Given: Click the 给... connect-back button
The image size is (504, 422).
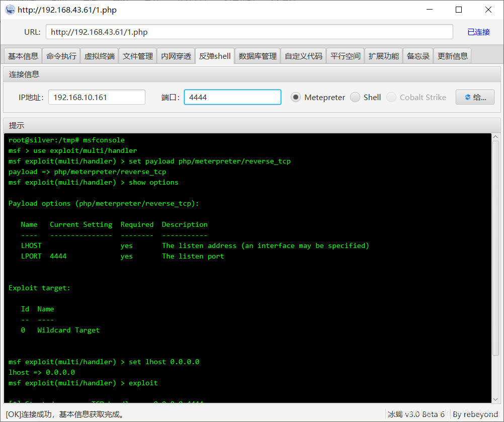Looking at the screenshot, I should point(475,97).
